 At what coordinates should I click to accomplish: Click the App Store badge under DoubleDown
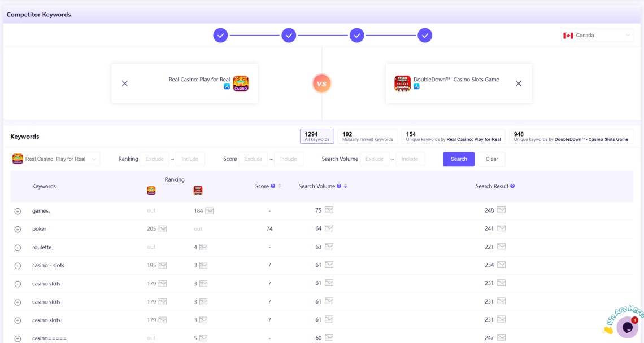click(416, 86)
